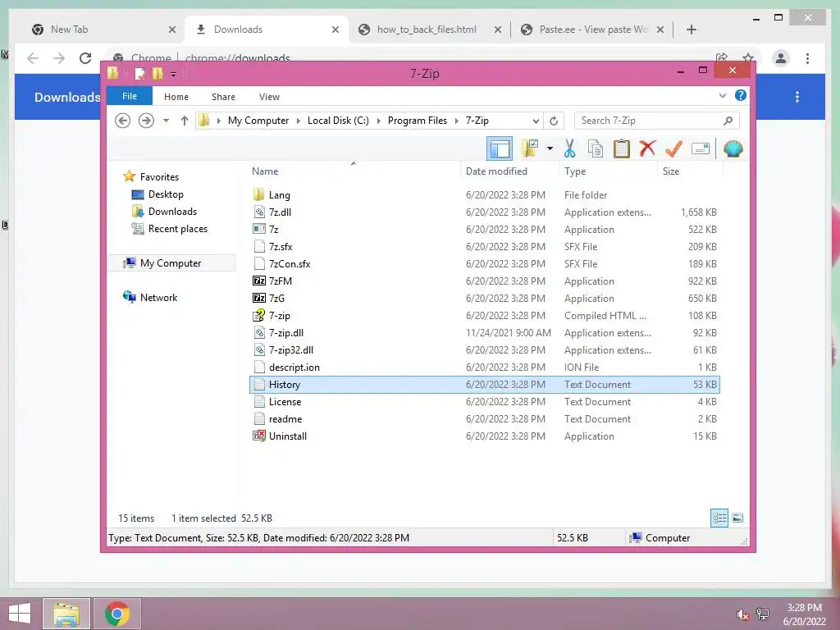
Task: Select My Computer in navigation pane
Action: [171, 263]
